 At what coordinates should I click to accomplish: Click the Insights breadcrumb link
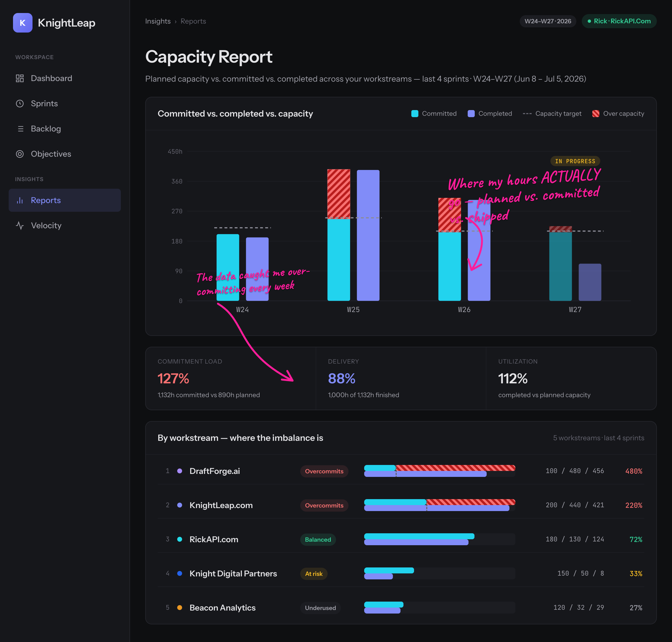(158, 21)
